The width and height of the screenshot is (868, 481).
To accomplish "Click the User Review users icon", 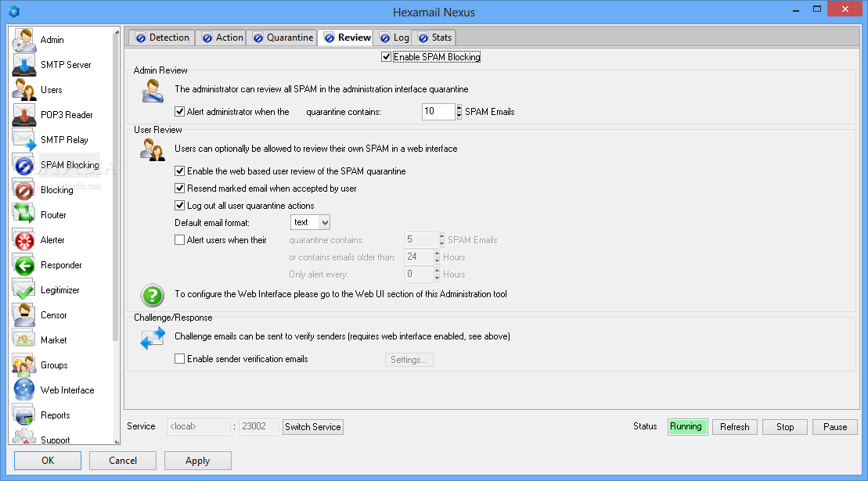I will pyautogui.click(x=152, y=150).
